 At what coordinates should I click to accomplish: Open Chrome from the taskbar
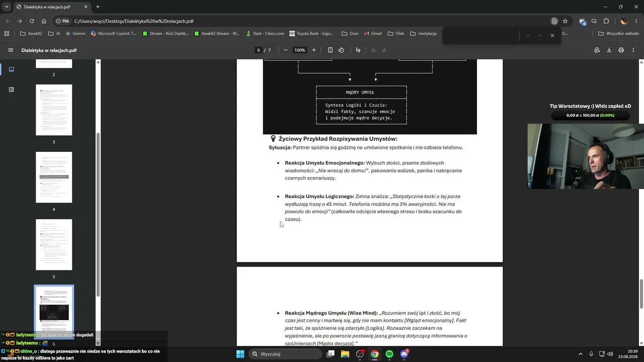tap(375, 354)
